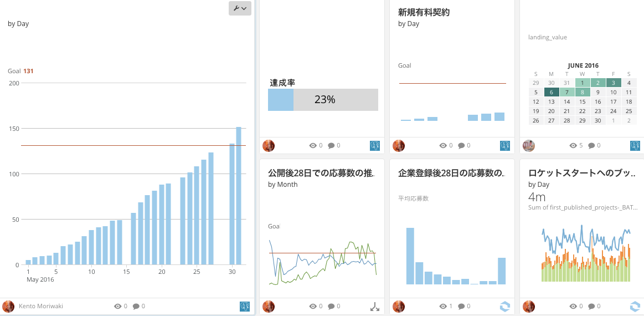Click the refresh icon on the ロケットスタート card
Screen dimensions: 644x316
point(635,306)
